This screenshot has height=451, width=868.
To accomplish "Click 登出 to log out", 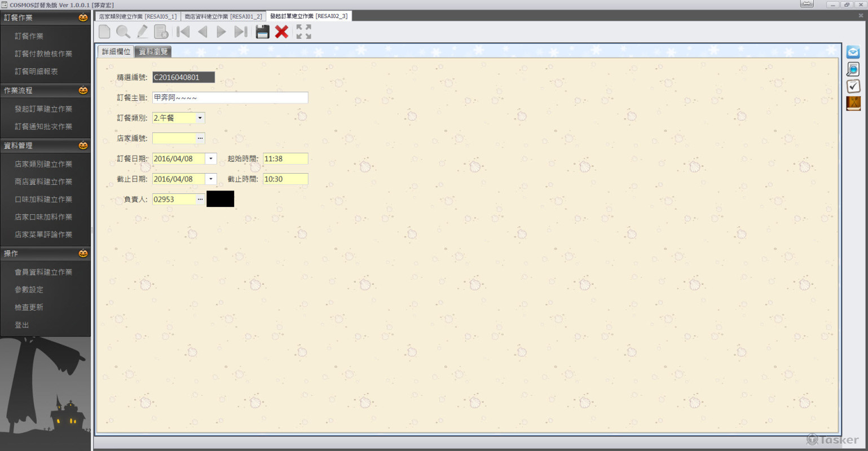I will (x=22, y=325).
